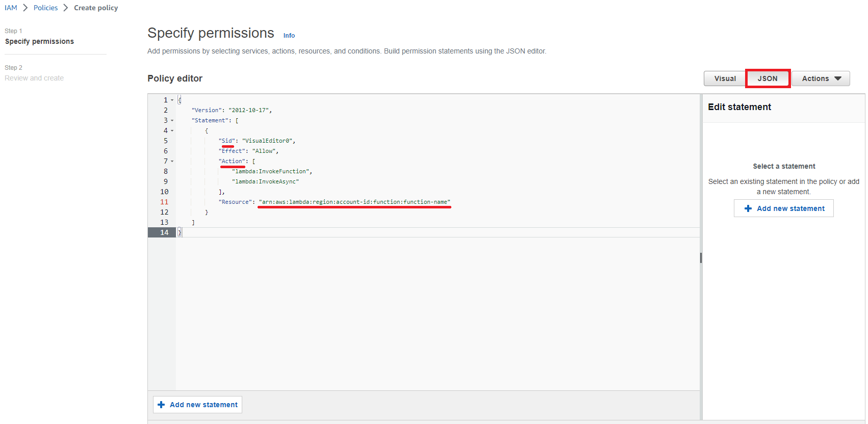Click "lambda:InvokeAsync" on line 9
Viewport: 868px width, 424px height.
265,181
